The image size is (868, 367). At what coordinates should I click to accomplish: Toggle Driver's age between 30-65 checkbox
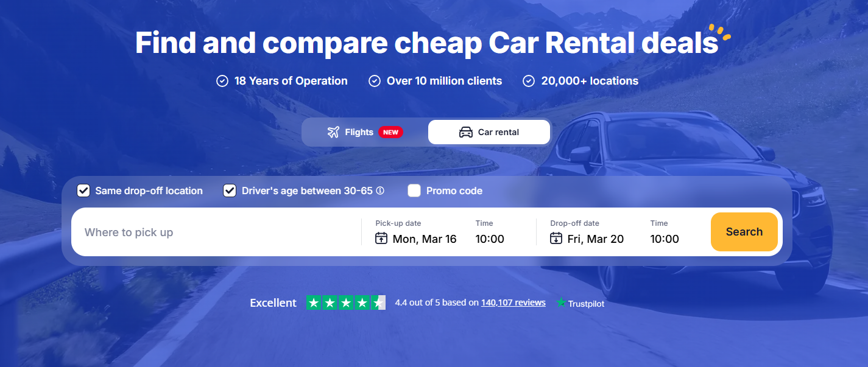pos(230,190)
